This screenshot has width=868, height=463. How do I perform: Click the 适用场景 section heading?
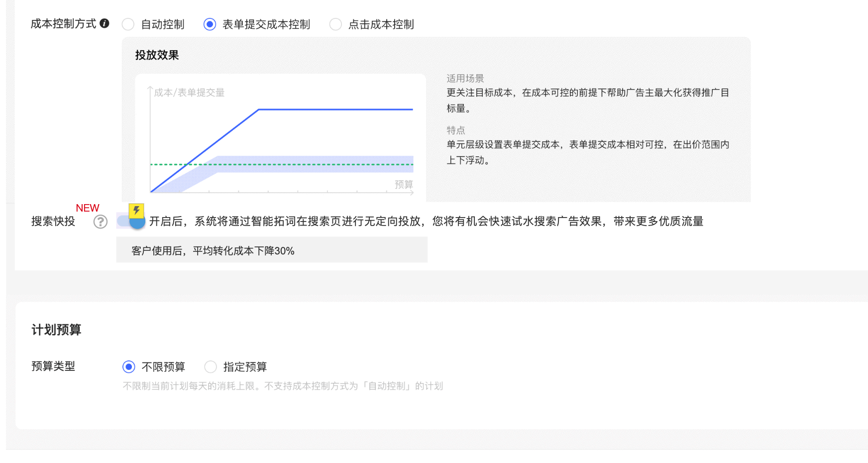tap(465, 78)
